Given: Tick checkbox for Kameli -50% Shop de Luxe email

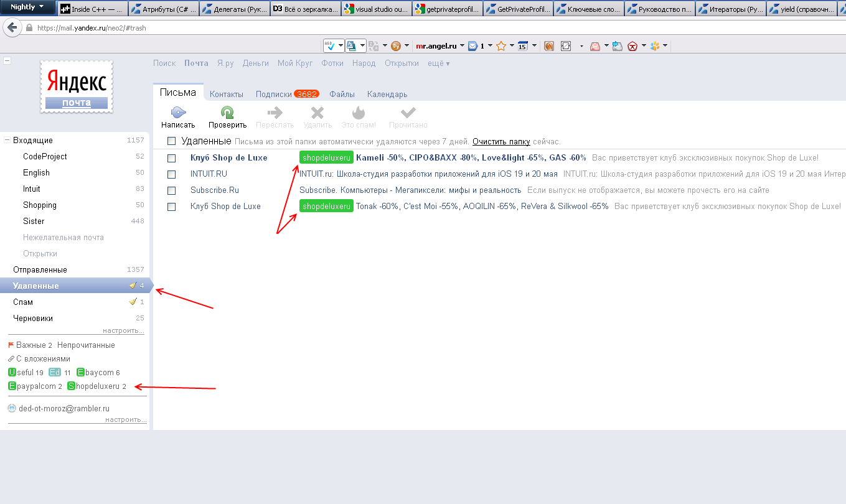Looking at the screenshot, I should (x=172, y=158).
